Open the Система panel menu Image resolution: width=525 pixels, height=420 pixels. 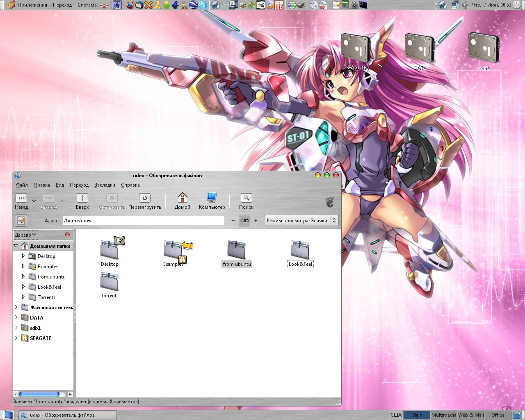tap(87, 5)
